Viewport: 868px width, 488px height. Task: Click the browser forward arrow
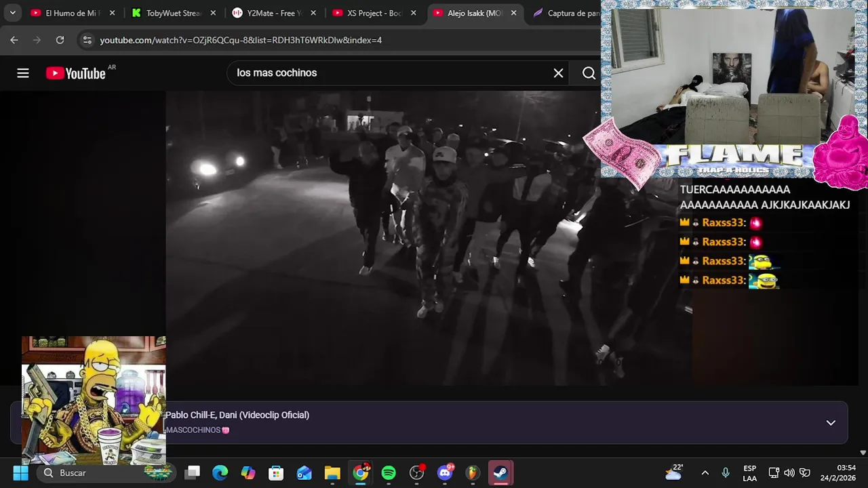coord(37,40)
